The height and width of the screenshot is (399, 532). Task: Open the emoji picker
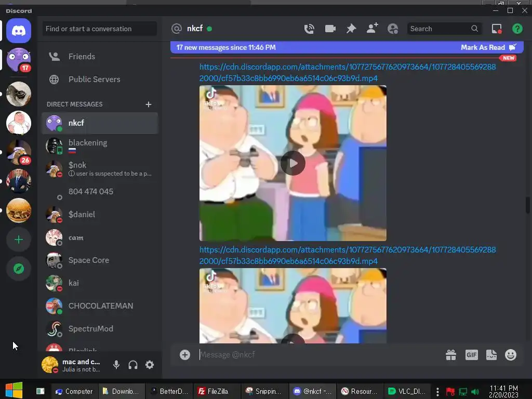(x=511, y=355)
